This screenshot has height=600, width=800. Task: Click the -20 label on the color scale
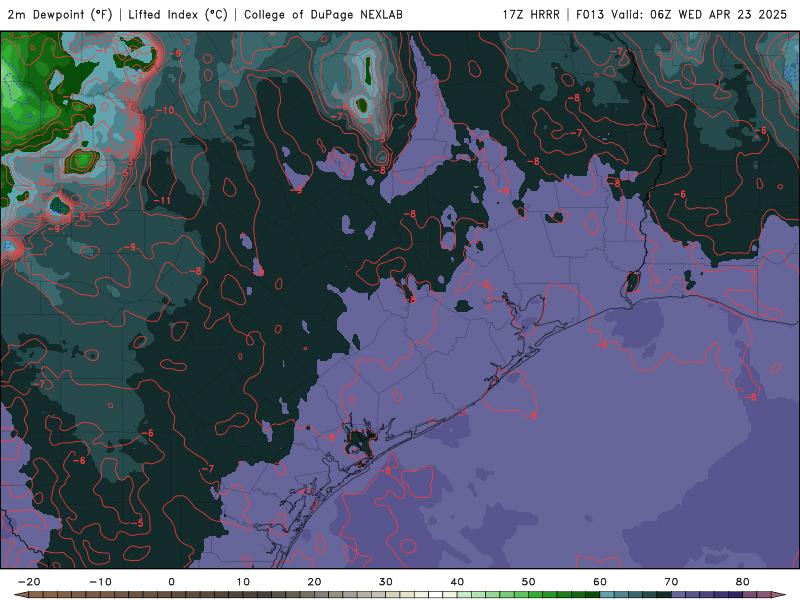click(29, 582)
